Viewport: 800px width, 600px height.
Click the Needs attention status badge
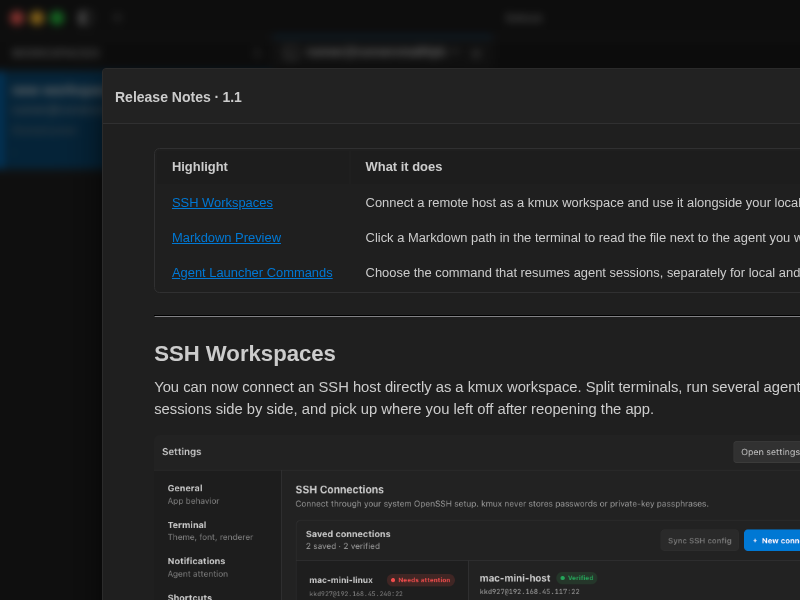(x=421, y=580)
